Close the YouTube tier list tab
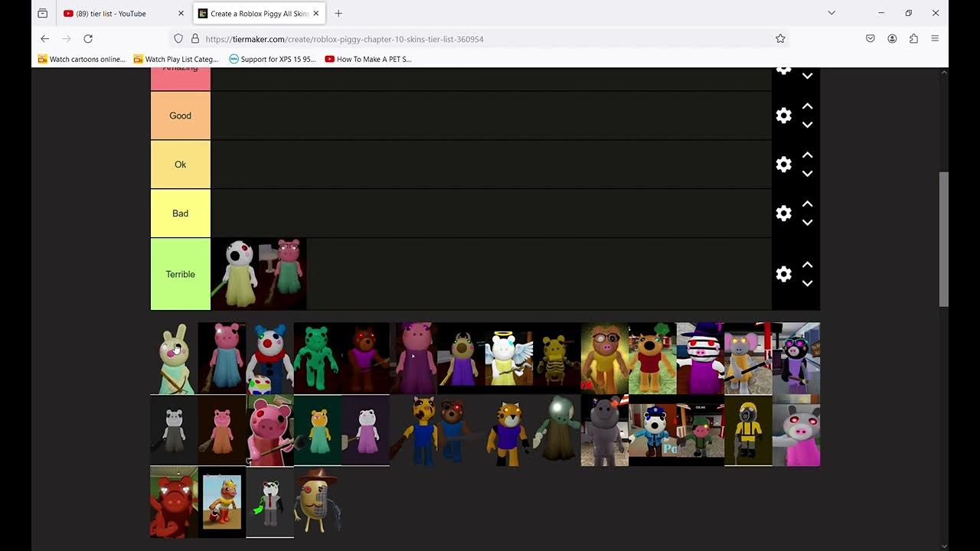The image size is (980, 551). 181,13
